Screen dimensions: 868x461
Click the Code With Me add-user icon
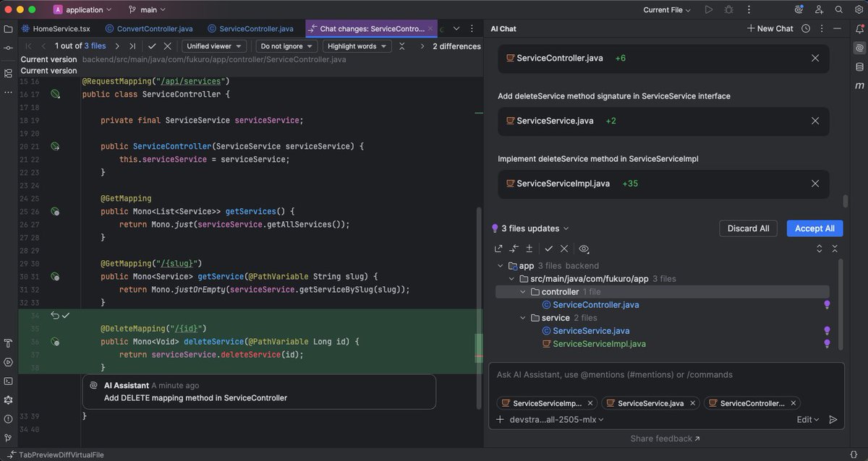[x=819, y=10]
